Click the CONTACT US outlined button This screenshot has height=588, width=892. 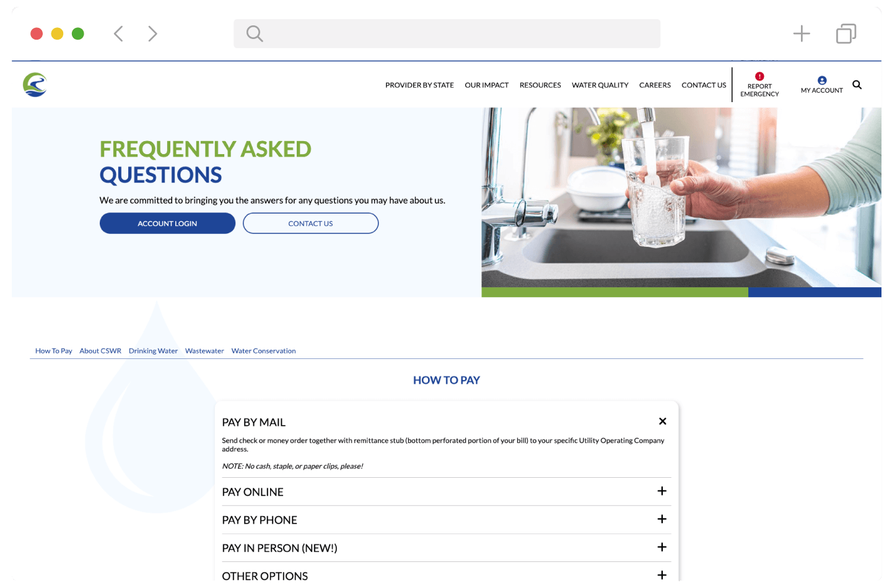tap(310, 223)
